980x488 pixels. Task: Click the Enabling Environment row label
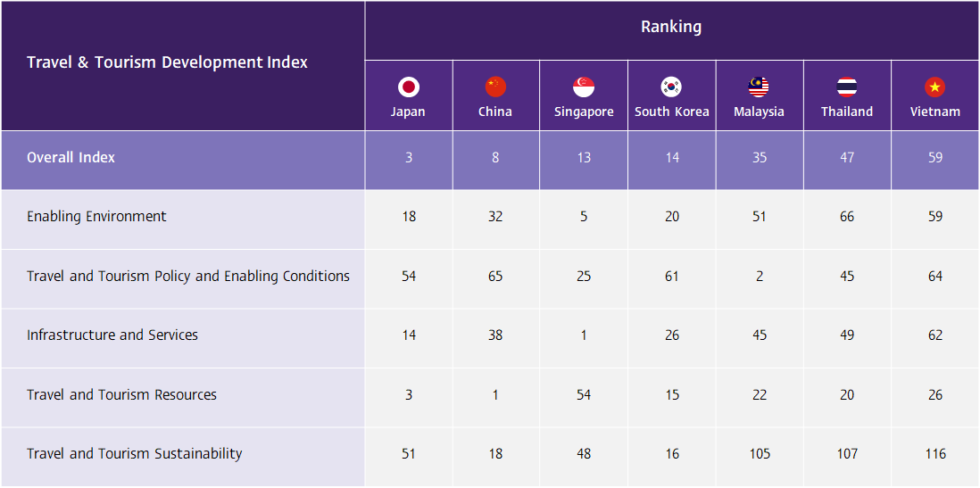(x=96, y=217)
